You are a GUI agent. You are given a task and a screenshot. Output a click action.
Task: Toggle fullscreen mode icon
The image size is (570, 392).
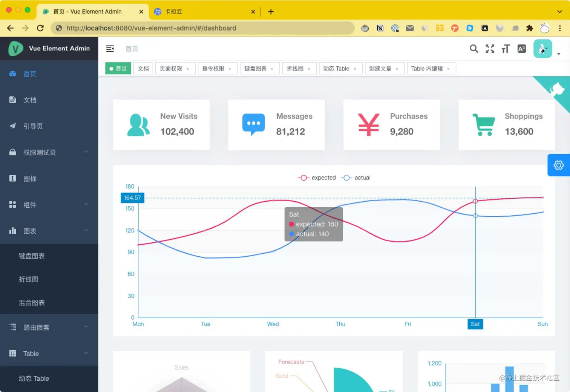tap(490, 49)
